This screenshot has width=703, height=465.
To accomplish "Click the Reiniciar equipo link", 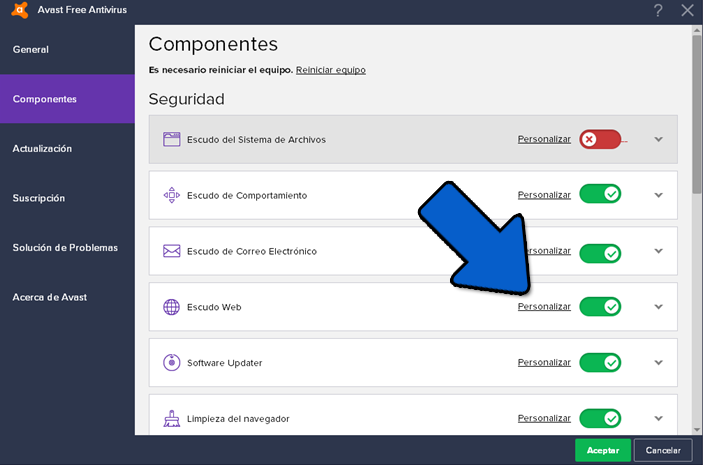I will (x=330, y=70).
